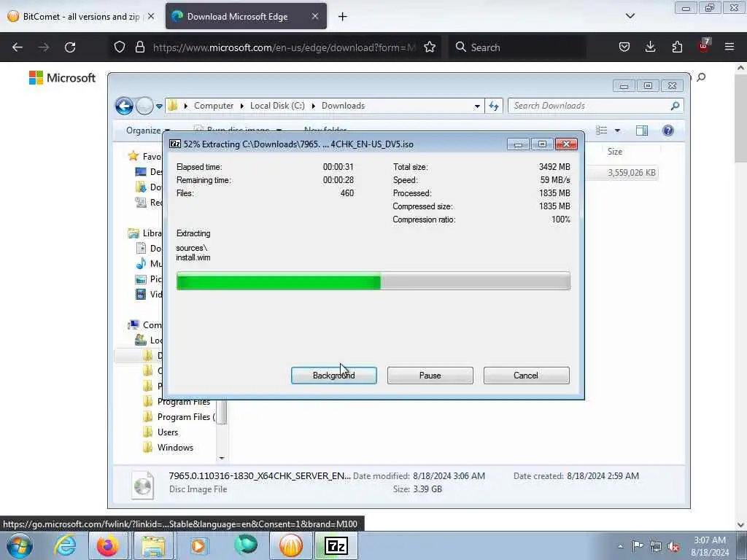List all tabs dropdown in Firefox
The height and width of the screenshot is (560, 747).
pyautogui.click(x=630, y=16)
